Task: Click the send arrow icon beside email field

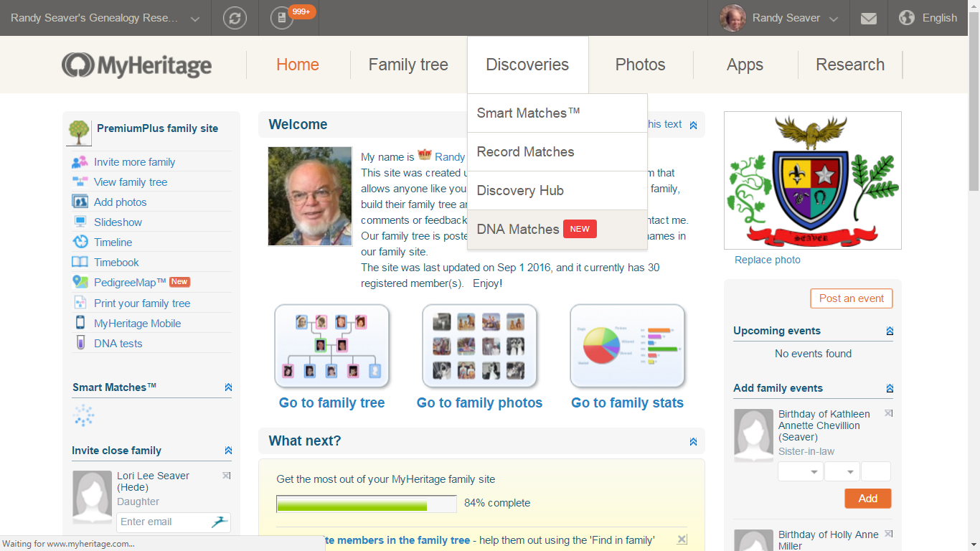Action: 220,522
